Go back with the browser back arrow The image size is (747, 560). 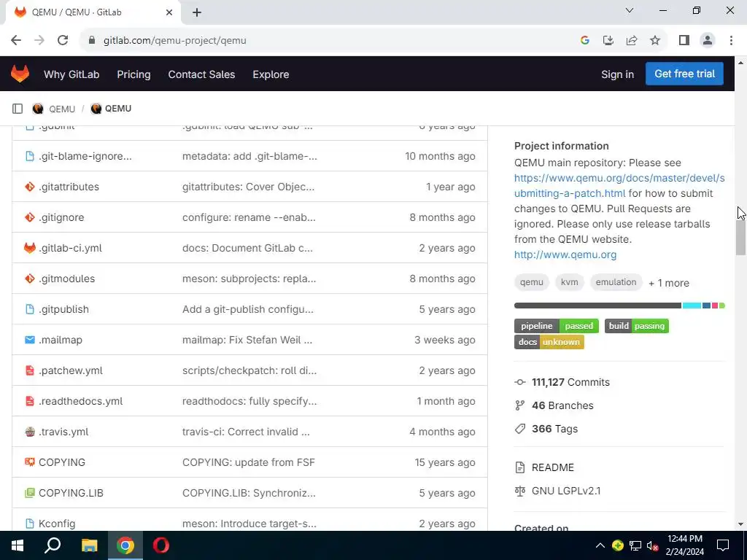[x=16, y=41]
